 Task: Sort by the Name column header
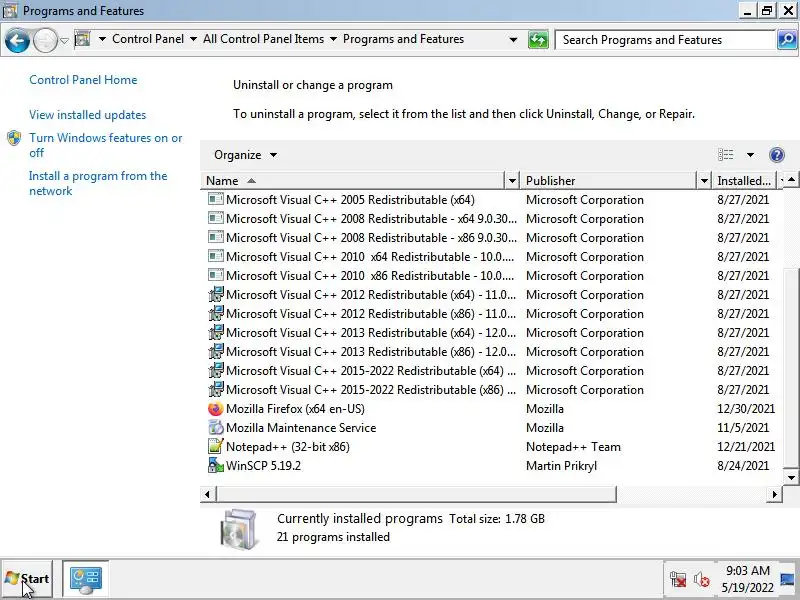pos(352,181)
